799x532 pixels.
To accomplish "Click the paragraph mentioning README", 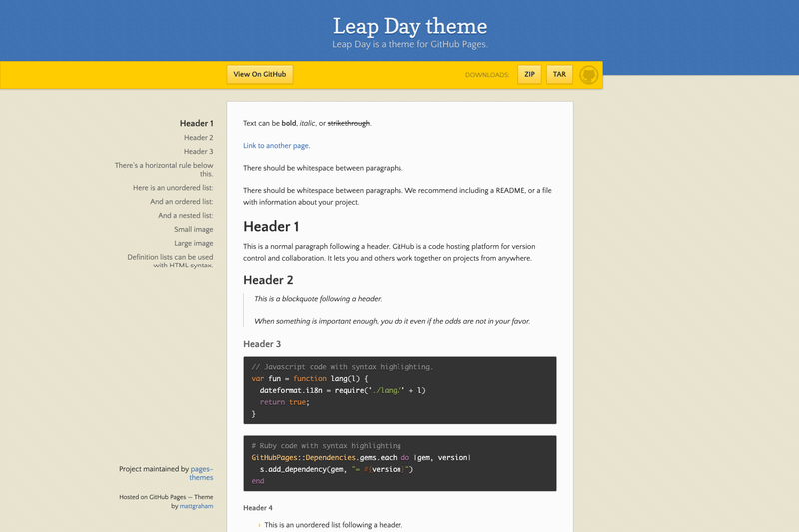I will tap(397, 196).
